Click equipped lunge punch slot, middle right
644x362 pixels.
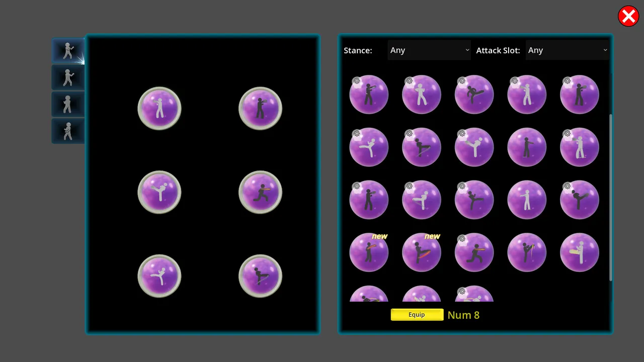tap(260, 192)
